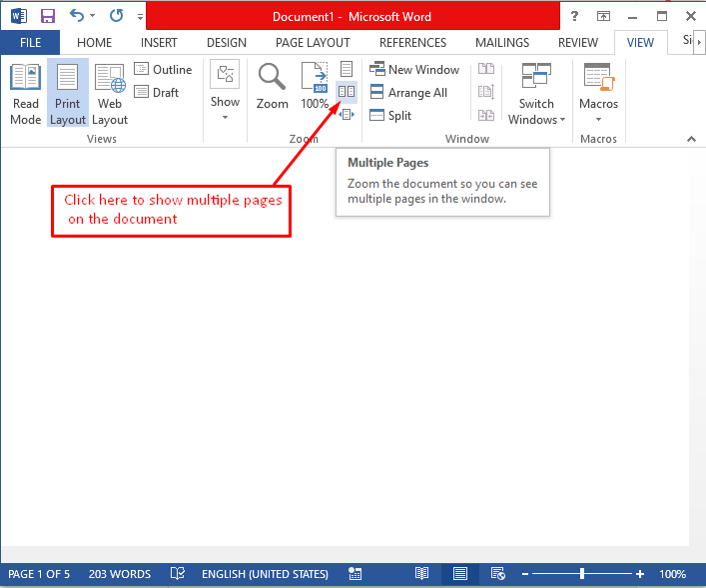Choose One Page zoom icon
Viewport: 706px width, 588px height.
pyautogui.click(x=347, y=69)
